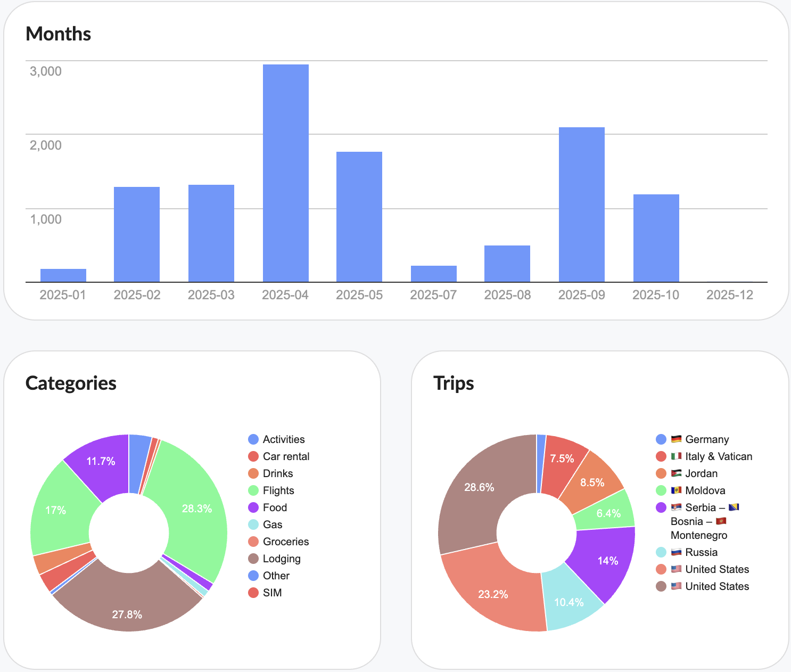Image resolution: width=791 pixels, height=672 pixels.
Task: Click the Jordan flag icon in legend
Action: 676,473
